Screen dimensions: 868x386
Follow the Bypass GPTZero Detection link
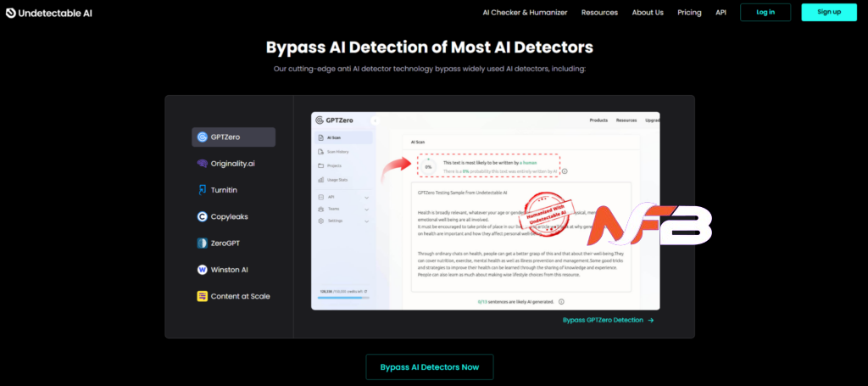click(x=608, y=321)
